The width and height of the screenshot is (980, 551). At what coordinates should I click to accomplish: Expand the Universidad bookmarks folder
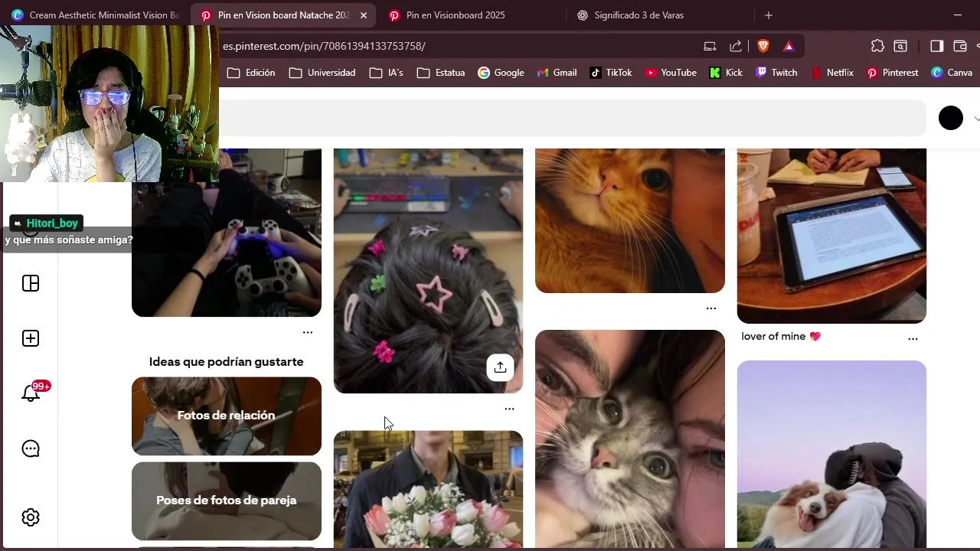322,73
